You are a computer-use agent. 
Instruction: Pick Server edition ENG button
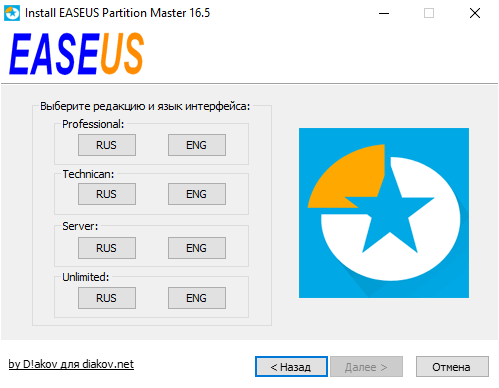click(197, 248)
